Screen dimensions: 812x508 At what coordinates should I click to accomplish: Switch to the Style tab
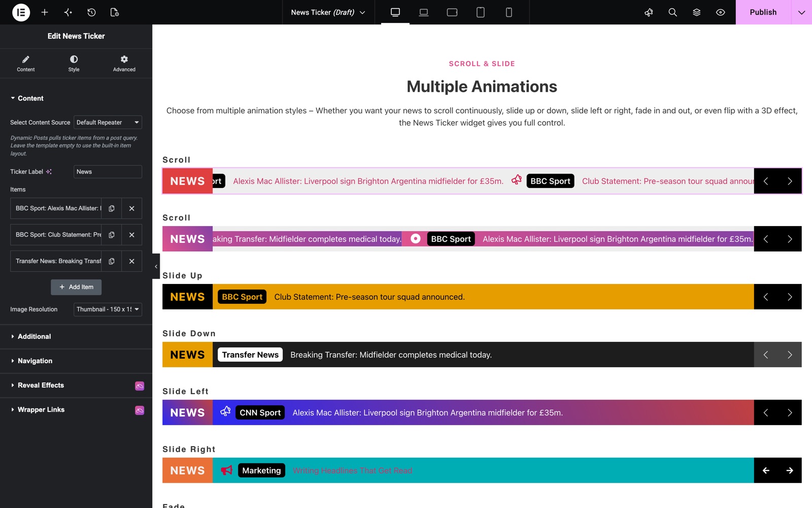pyautogui.click(x=74, y=63)
